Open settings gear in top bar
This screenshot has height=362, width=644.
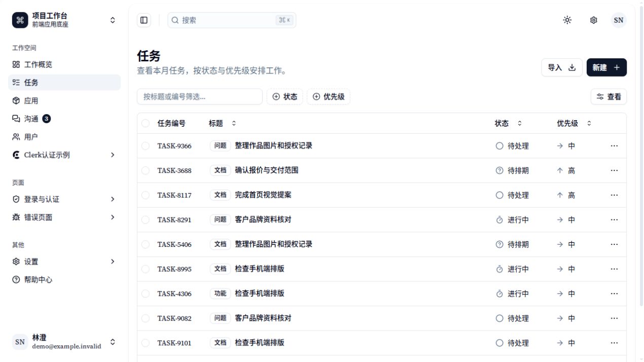(x=593, y=20)
